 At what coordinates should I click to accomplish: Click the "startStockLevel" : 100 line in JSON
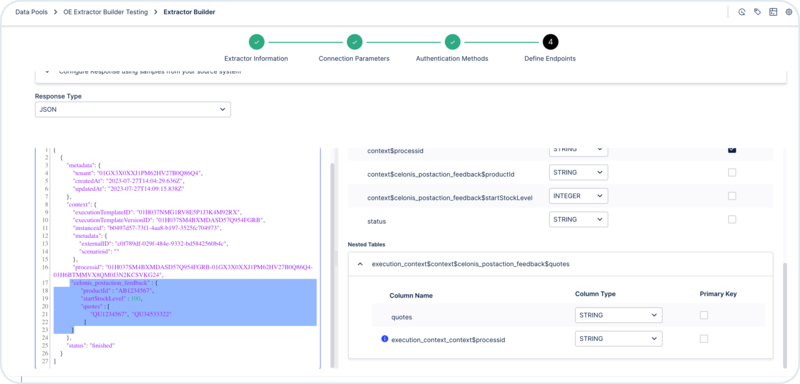tap(112, 298)
